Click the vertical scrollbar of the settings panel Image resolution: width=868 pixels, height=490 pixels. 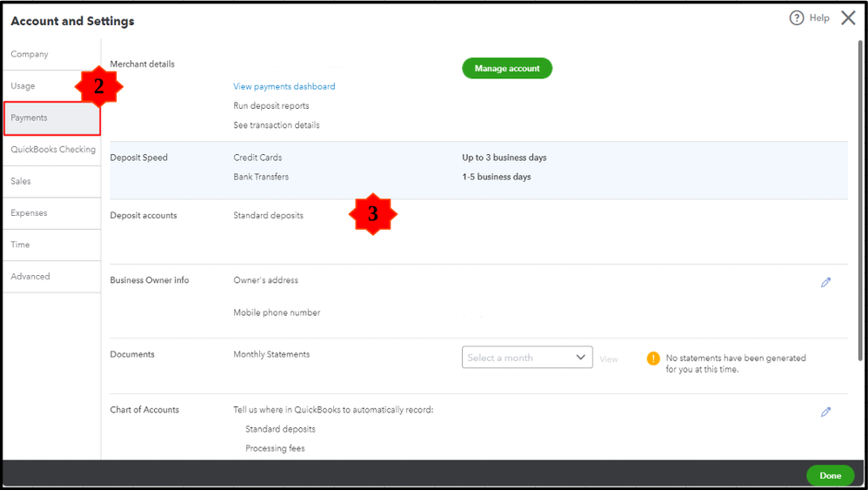[859, 199]
